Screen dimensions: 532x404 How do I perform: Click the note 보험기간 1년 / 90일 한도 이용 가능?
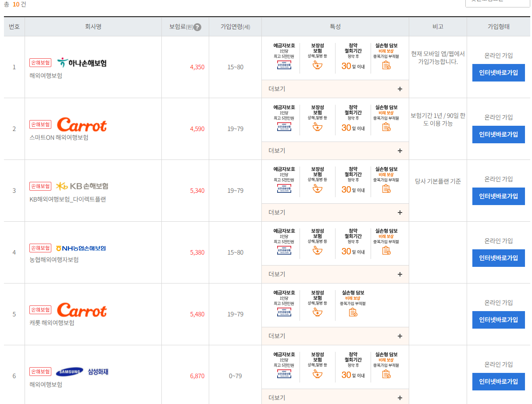[x=438, y=120]
